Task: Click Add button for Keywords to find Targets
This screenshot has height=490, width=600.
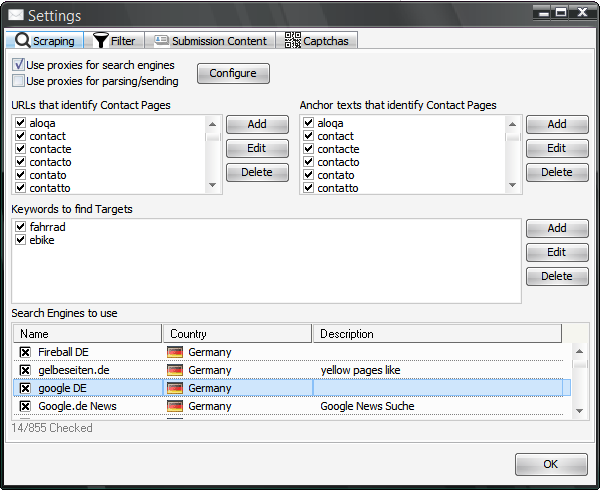Action: pos(556,228)
